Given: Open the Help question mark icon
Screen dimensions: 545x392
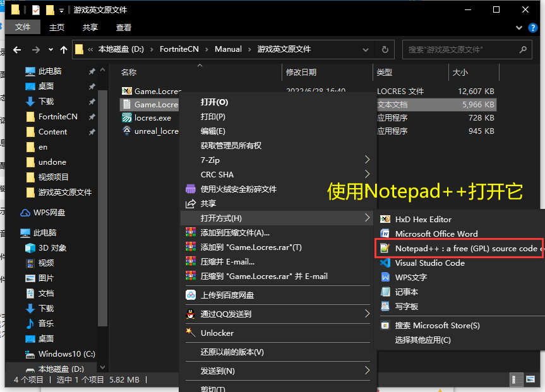Looking at the screenshot, I should point(532,27).
